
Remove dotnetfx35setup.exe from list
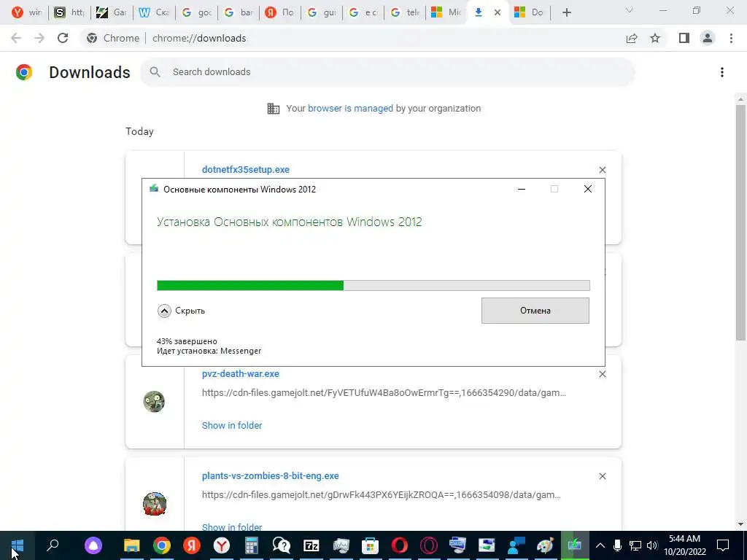602,170
